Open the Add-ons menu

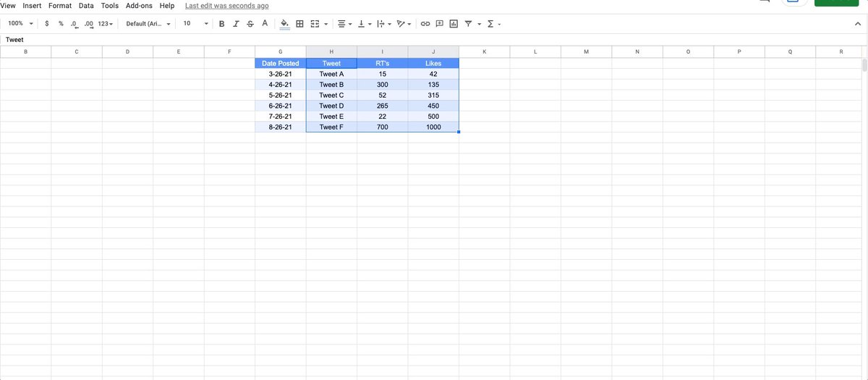click(x=139, y=6)
